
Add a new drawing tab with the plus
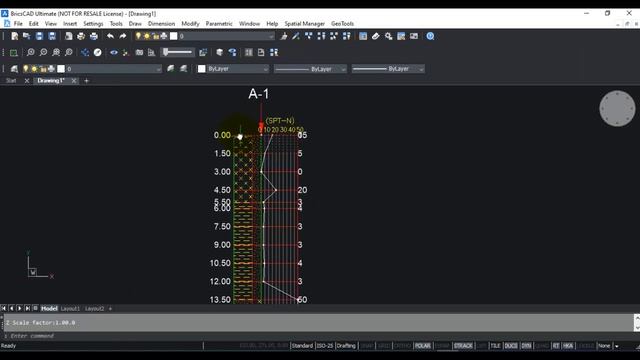[x=86, y=81]
